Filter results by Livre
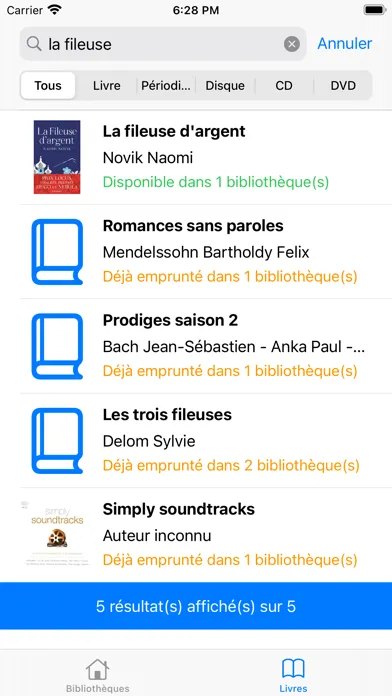The height and width of the screenshot is (696, 392). point(107,86)
